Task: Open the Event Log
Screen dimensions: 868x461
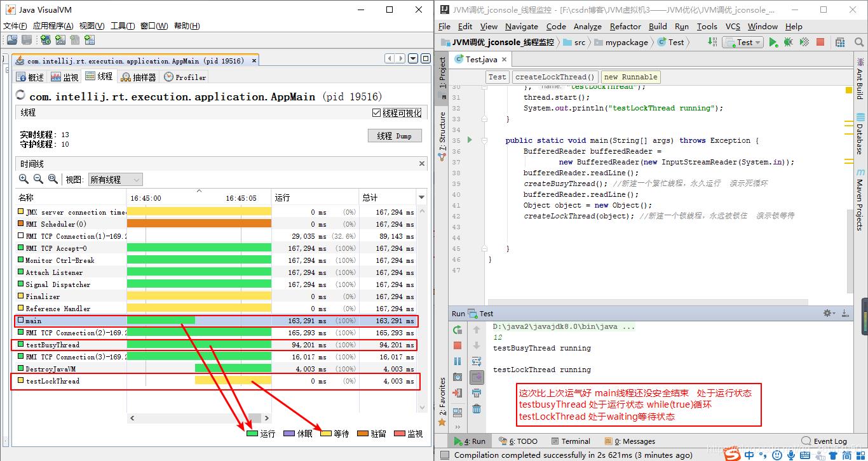Action: pyautogui.click(x=825, y=441)
